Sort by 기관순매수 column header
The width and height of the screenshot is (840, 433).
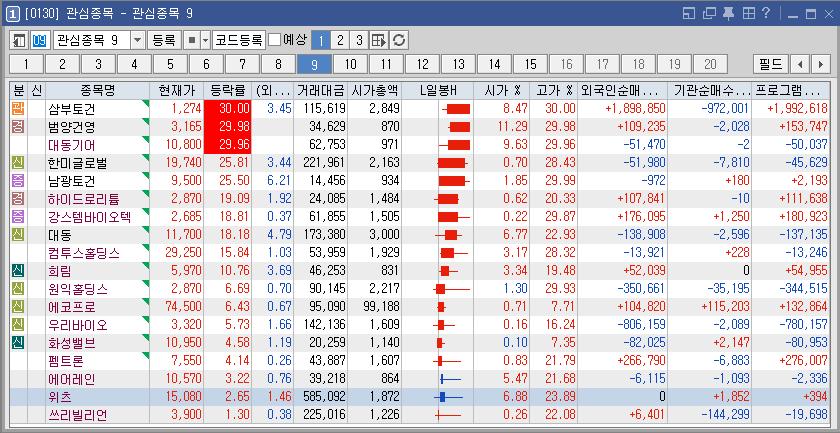click(710, 90)
